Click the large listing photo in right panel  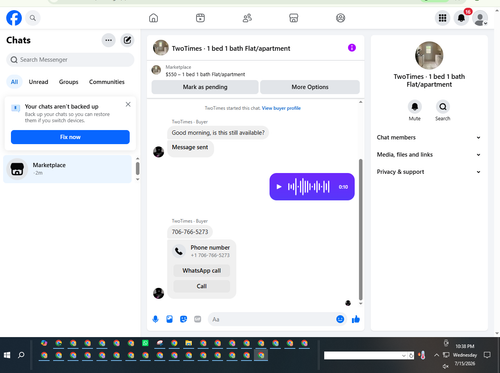pos(429,55)
